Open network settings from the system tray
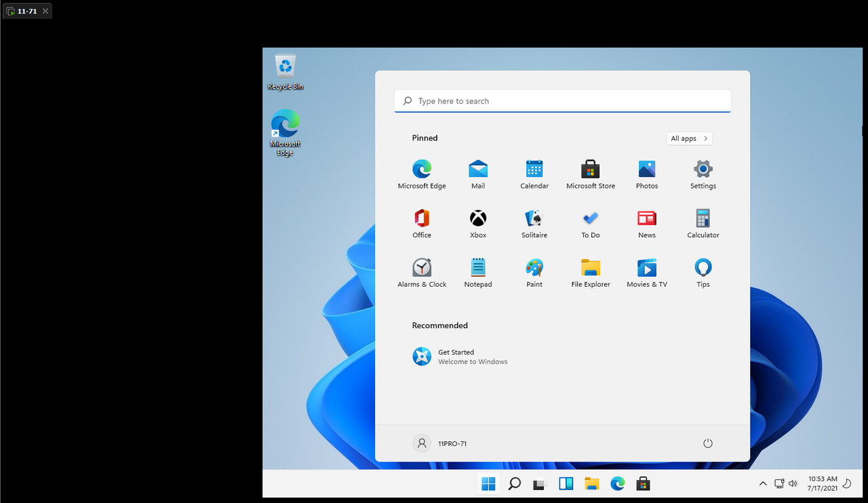Viewport: 868px width, 503px height. [780, 483]
